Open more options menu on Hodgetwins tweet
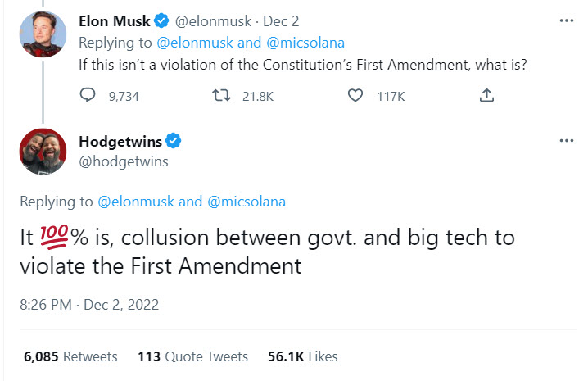Screen dimensions: 588x381 (x=566, y=141)
